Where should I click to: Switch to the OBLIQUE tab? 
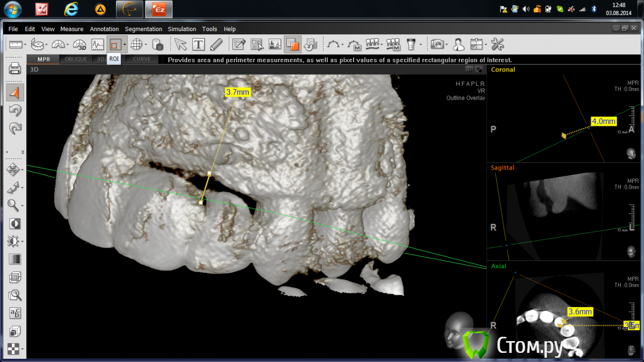76,59
